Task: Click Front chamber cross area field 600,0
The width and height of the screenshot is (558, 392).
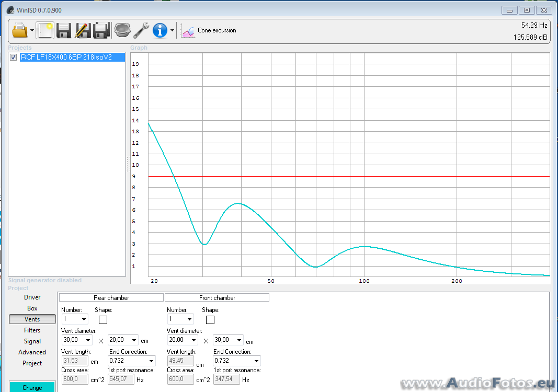Action: coord(180,379)
